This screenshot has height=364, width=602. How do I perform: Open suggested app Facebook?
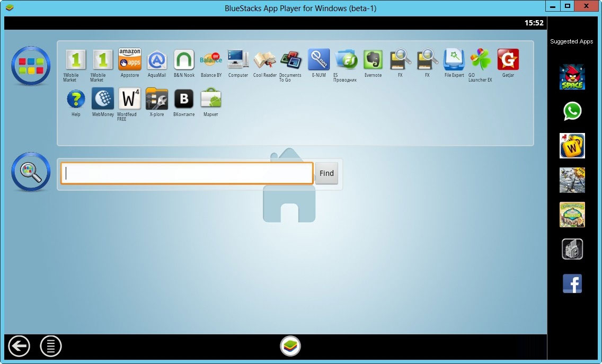pyautogui.click(x=572, y=283)
